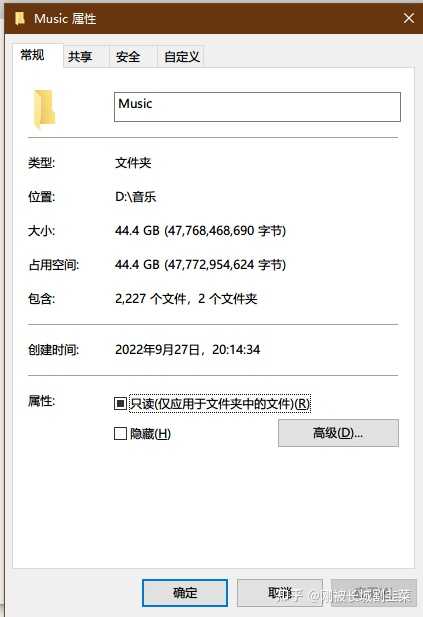Click the greyed-out apply button at bottom right
The width and height of the screenshot is (423, 617).
(x=374, y=593)
